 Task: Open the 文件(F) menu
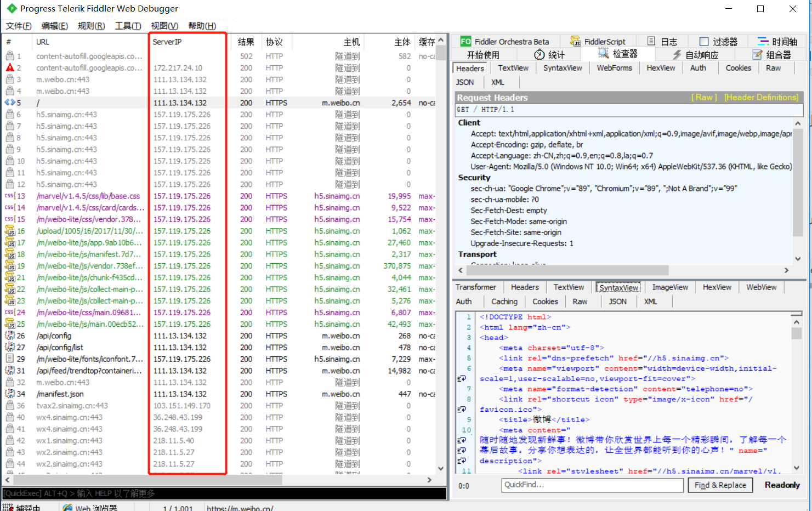pyautogui.click(x=19, y=26)
